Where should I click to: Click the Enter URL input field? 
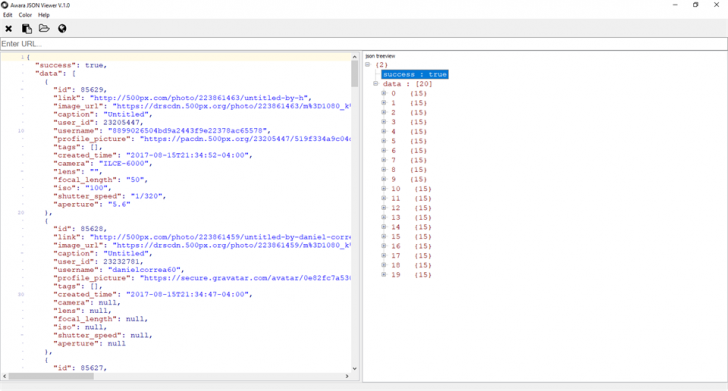click(364, 44)
